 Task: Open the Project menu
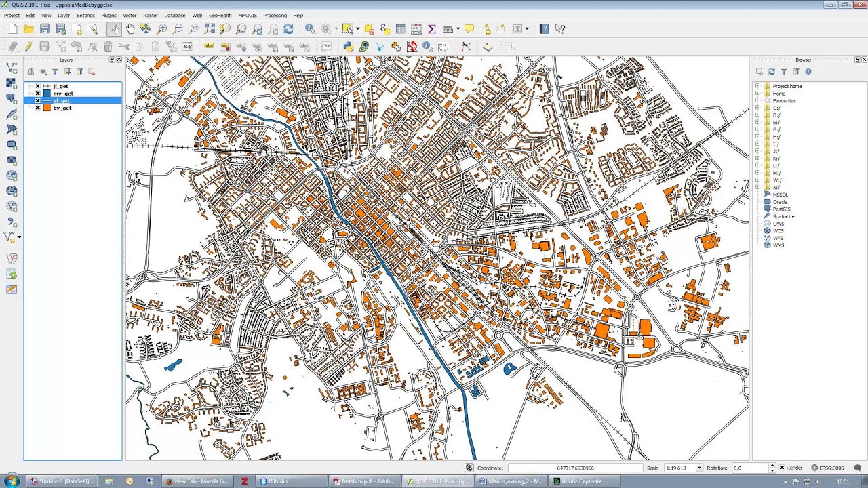pyautogui.click(x=12, y=15)
